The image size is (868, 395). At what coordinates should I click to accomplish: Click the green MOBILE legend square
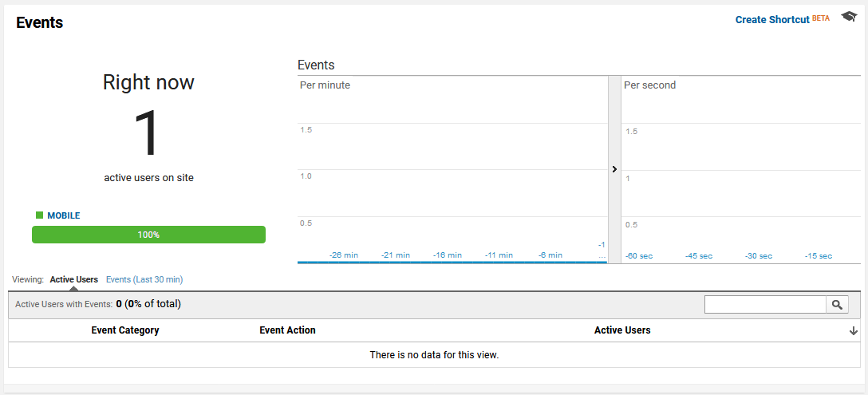point(39,215)
